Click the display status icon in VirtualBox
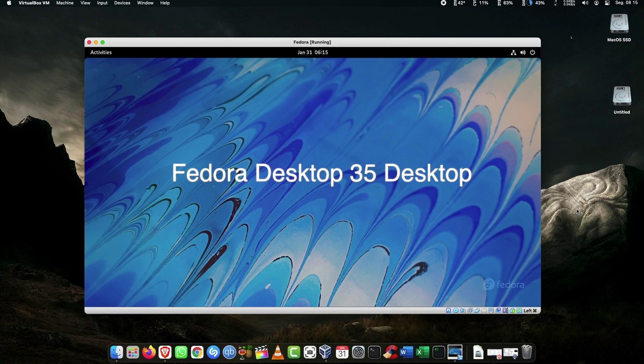 click(491, 310)
